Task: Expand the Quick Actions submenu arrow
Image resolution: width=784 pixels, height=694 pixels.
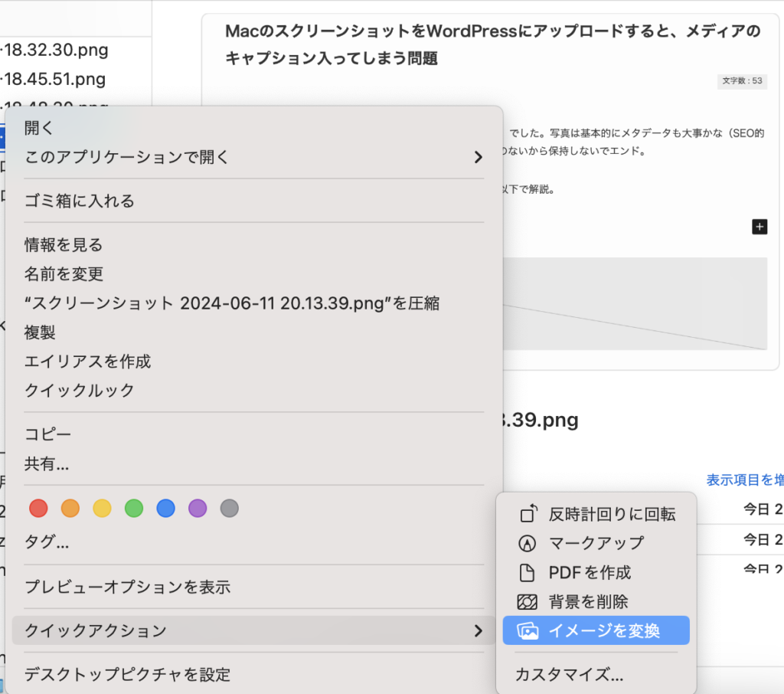Action: point(478,631)
